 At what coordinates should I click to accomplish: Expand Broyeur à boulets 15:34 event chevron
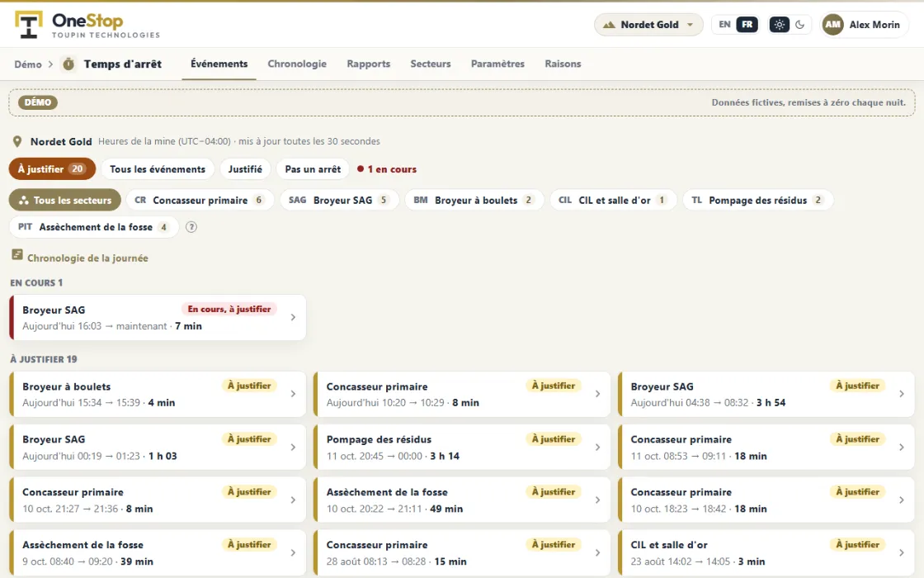coord(294,394)
